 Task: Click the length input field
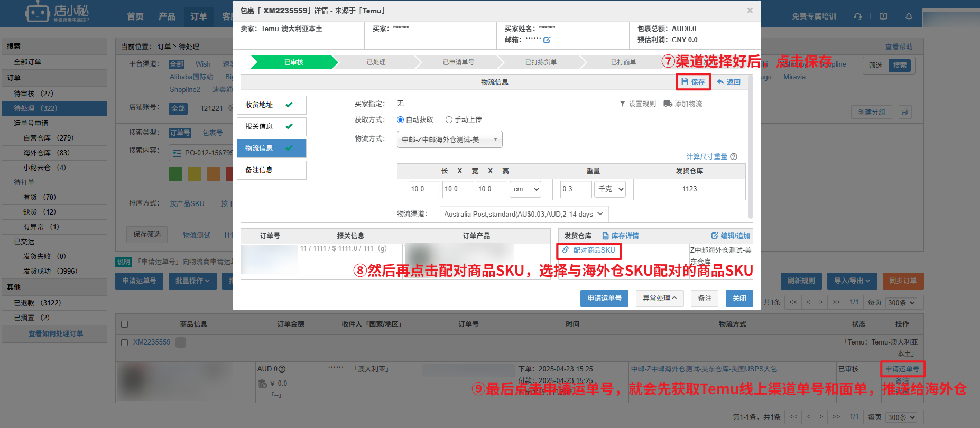pos(424,189)
